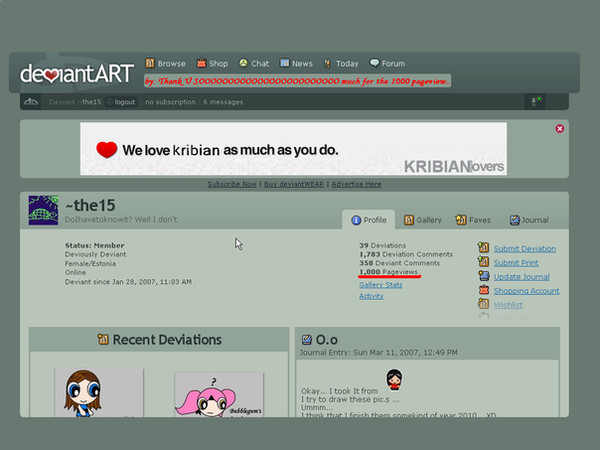Click the Journal tab icon
This screenshot has height=450, width=600.
515,220
